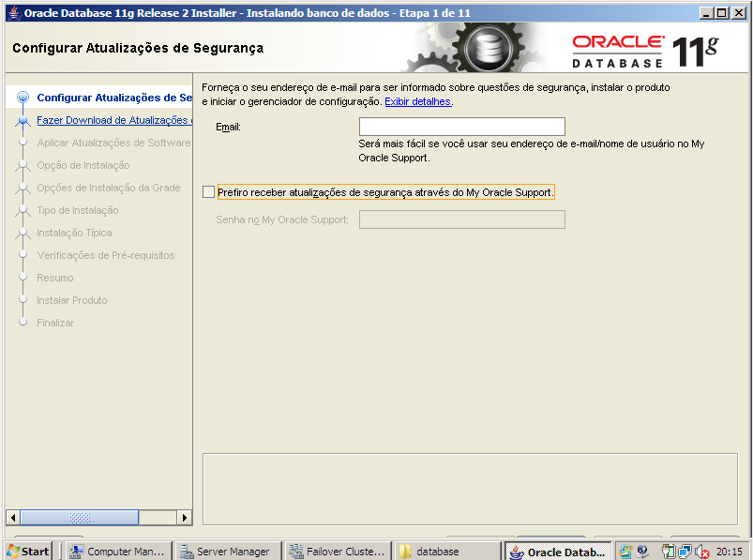
Task: Click the Oracle Database 11g logo
Action: (x=645, y=52)
